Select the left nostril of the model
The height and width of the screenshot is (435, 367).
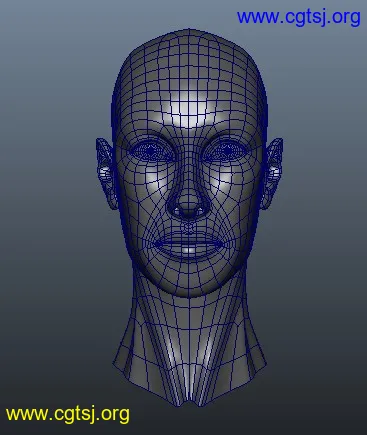tap(177, 211)
